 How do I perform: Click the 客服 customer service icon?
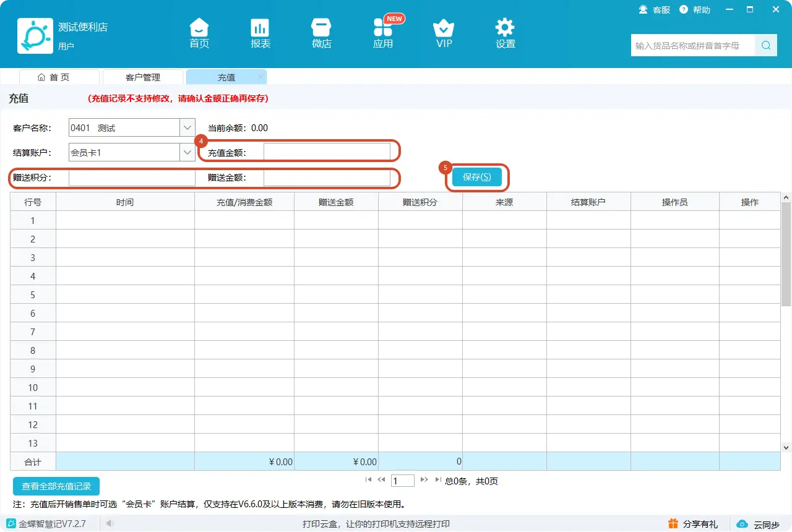[x=643, y=9]
